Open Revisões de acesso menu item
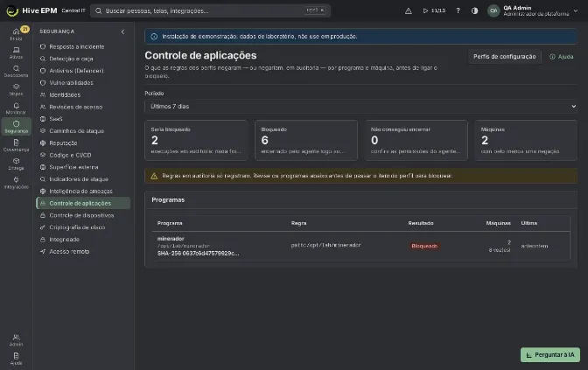 click(x=83, y=107)
